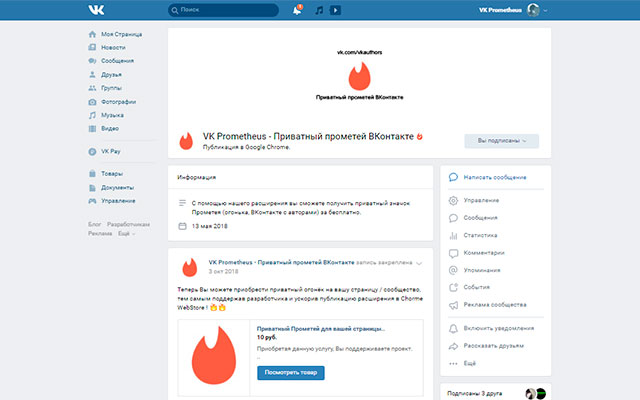Open the Блог footer link
The width and height of the screenshot is (640, 400).
click(94, 224)
